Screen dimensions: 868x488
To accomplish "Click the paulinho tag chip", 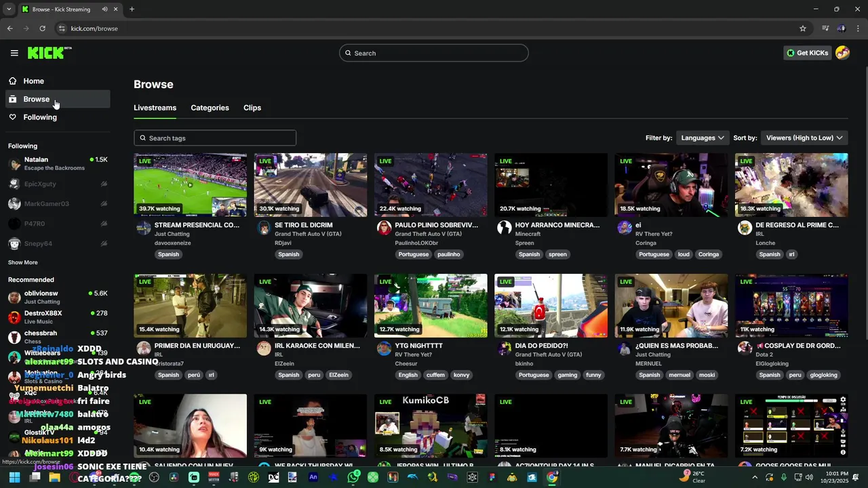I will (x=449, y=254).
